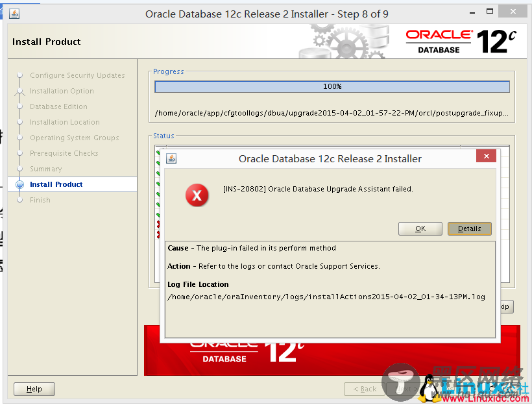Click the Java icon in main window title bar

[x=14, y=14]
